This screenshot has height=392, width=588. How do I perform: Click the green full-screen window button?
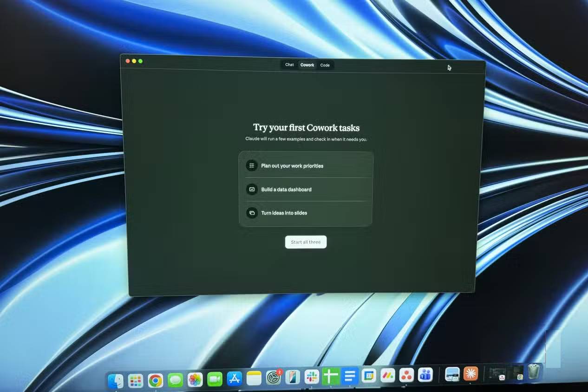tap(140, 61)
